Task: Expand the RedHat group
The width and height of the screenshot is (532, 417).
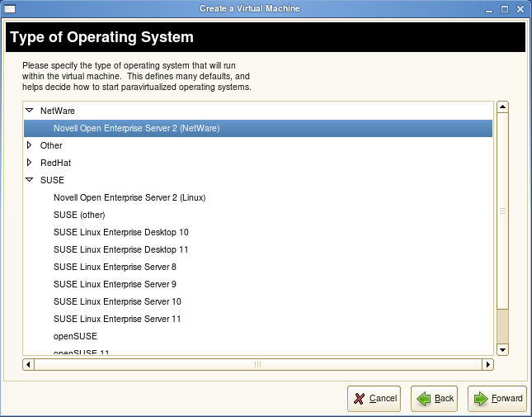Action: [x=30, y=163]
